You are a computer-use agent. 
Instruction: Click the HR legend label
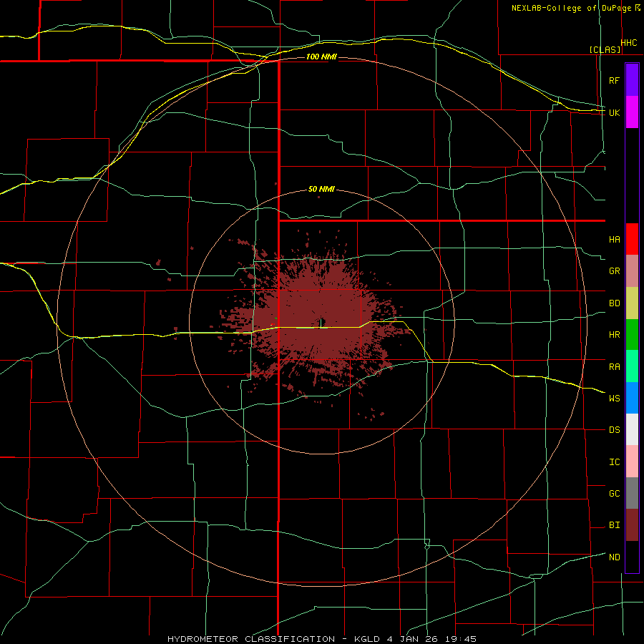(x=615, y=335)
